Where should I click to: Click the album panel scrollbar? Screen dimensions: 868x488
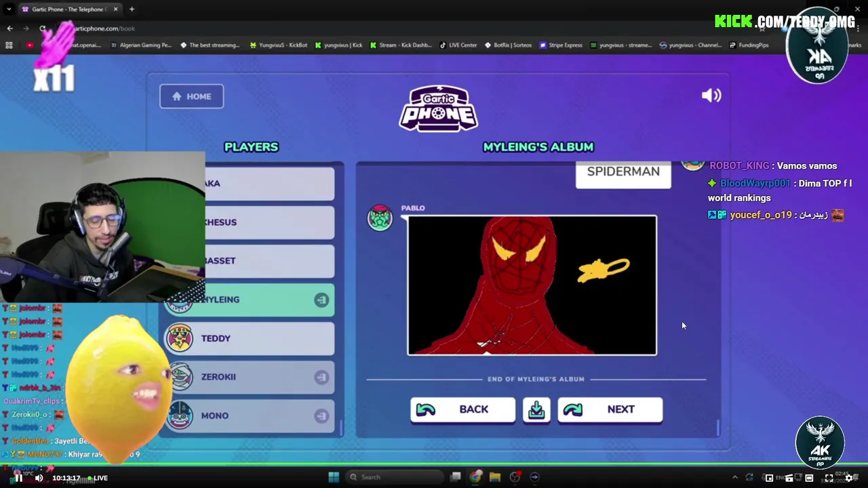point(717,428)
